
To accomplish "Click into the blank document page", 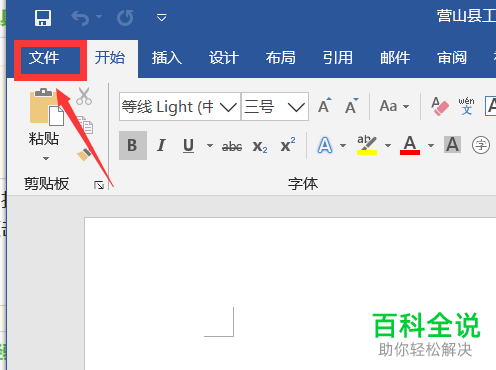I will 290,293.
